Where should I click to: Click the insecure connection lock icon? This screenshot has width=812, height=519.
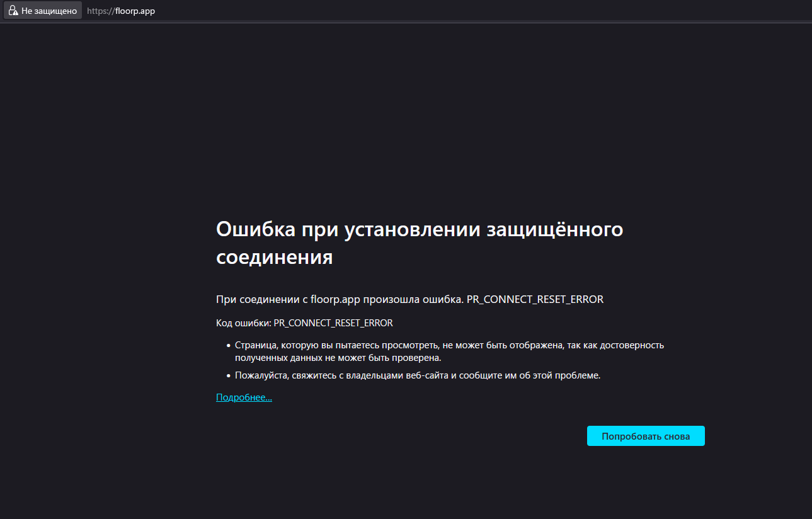(x=13, y=11)
